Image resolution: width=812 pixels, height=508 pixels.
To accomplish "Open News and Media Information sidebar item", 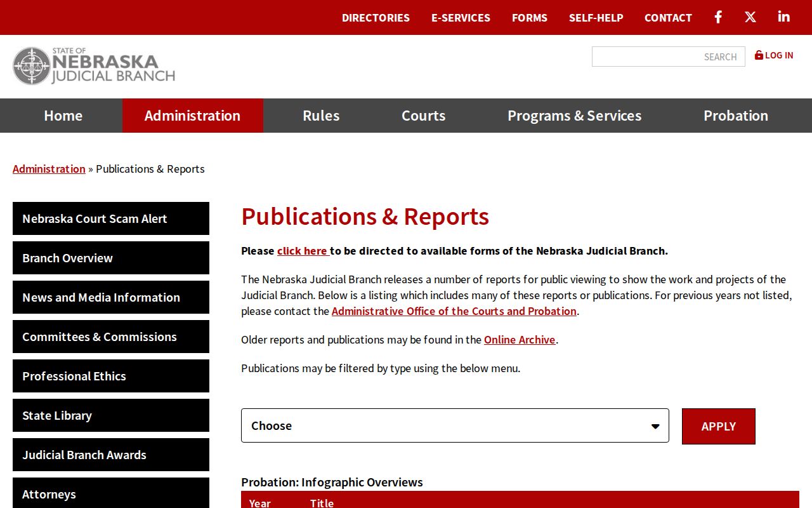I will [x=111, y=297].
